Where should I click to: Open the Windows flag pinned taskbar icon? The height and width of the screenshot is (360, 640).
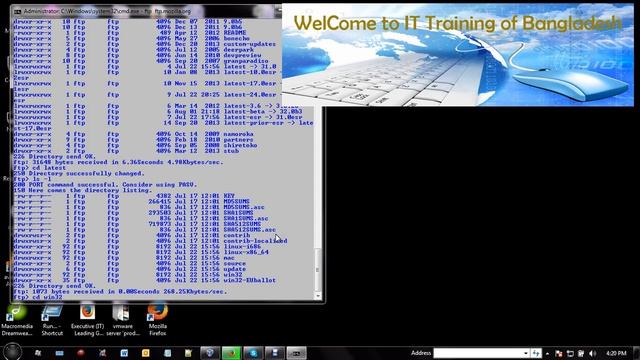38,353
